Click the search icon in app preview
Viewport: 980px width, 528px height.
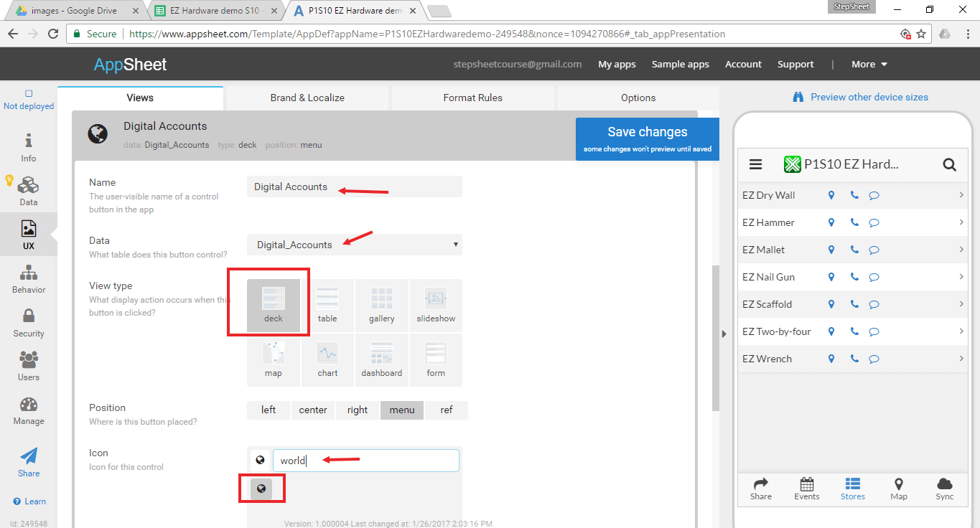[949, 165]
